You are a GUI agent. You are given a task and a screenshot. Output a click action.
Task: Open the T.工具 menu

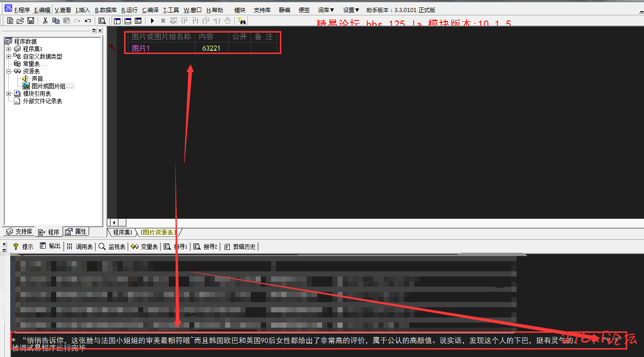pyautogui.click(x=171, y=10)
